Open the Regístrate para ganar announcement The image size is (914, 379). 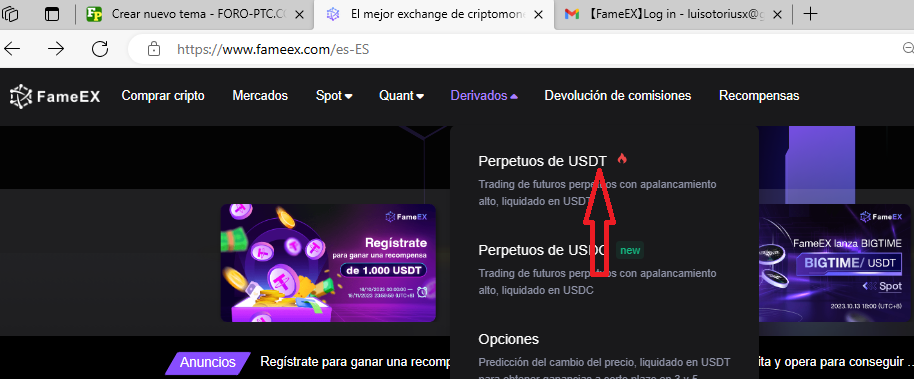pos(354,362)
